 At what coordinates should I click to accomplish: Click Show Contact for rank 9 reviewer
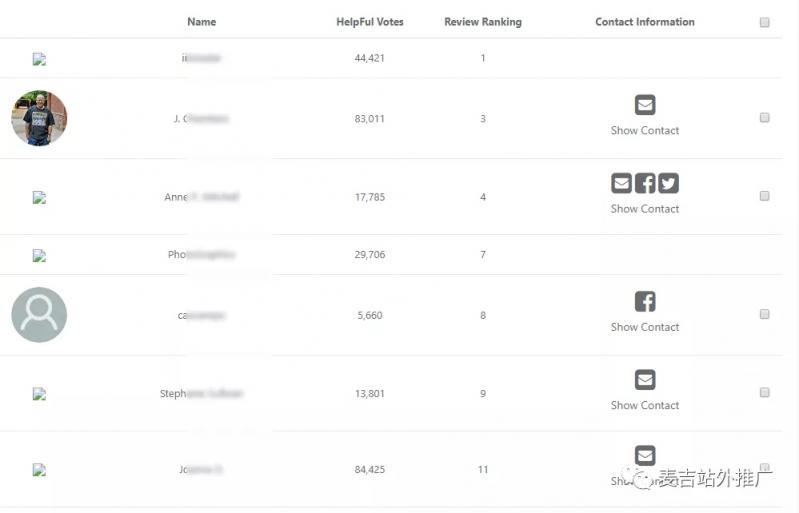[645, 406]
